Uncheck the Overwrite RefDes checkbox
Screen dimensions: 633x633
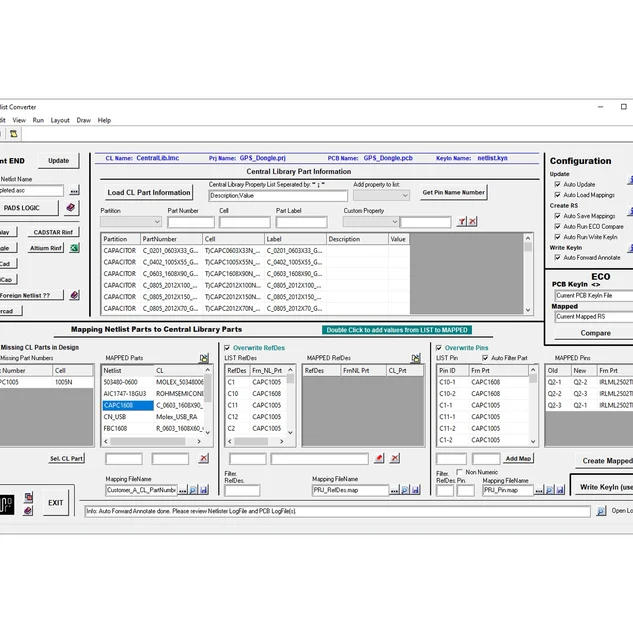pyautogui.click(x=227, y=348)
